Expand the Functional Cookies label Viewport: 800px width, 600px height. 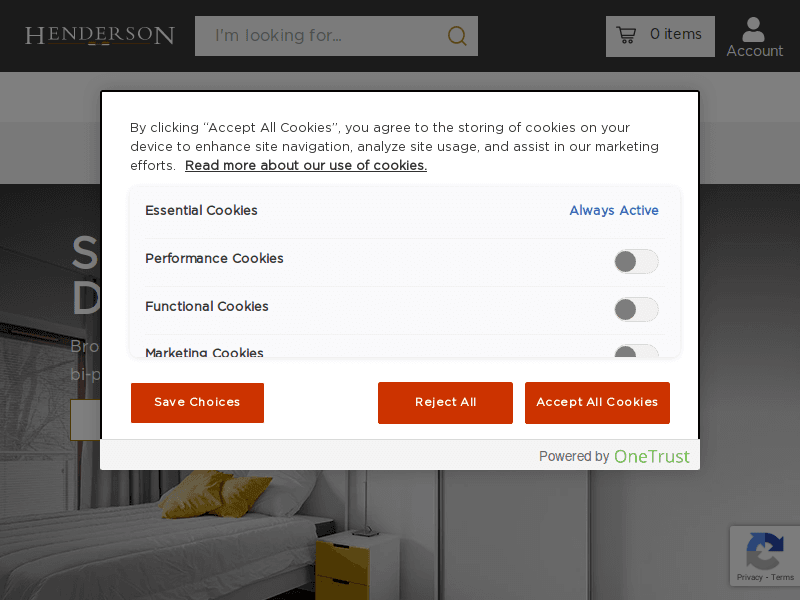(207, 307)
